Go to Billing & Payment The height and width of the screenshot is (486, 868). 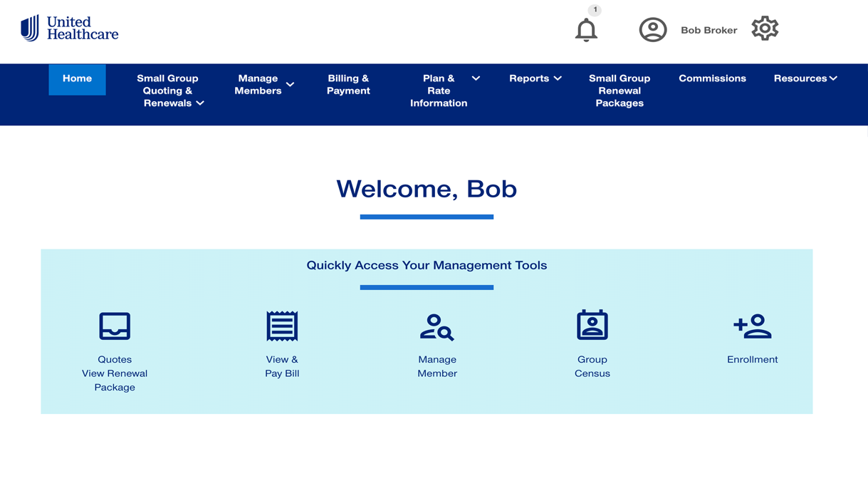(x=348, y=84)
